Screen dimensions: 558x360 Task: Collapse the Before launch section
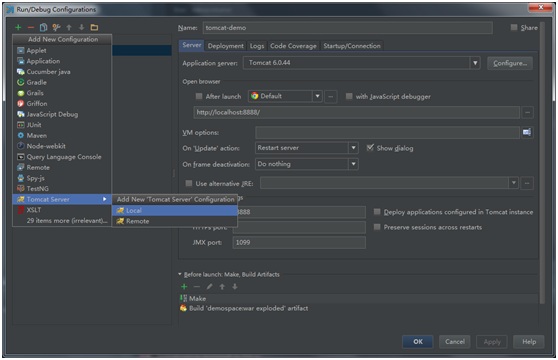pos(180,274)
